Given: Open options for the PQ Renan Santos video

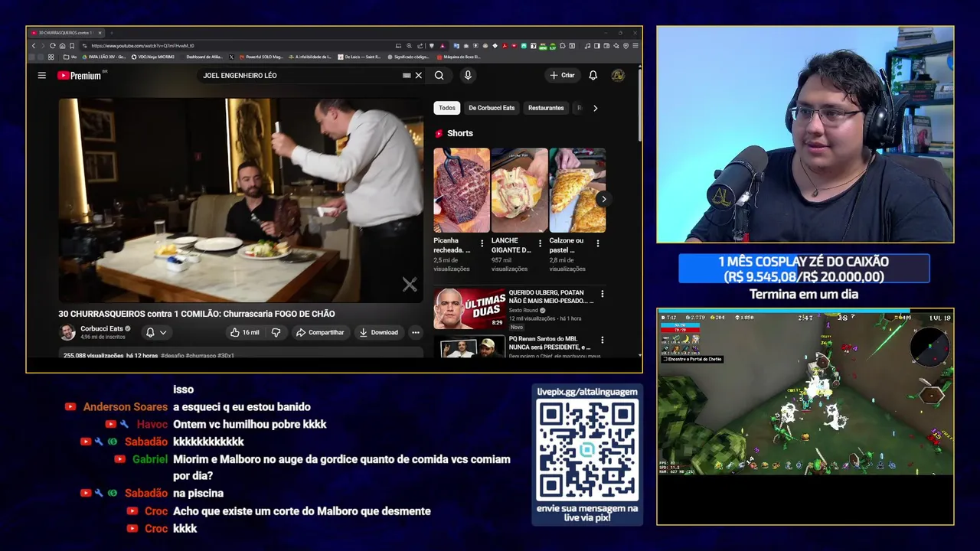Looking at the screenshot, I should [603, 340].
